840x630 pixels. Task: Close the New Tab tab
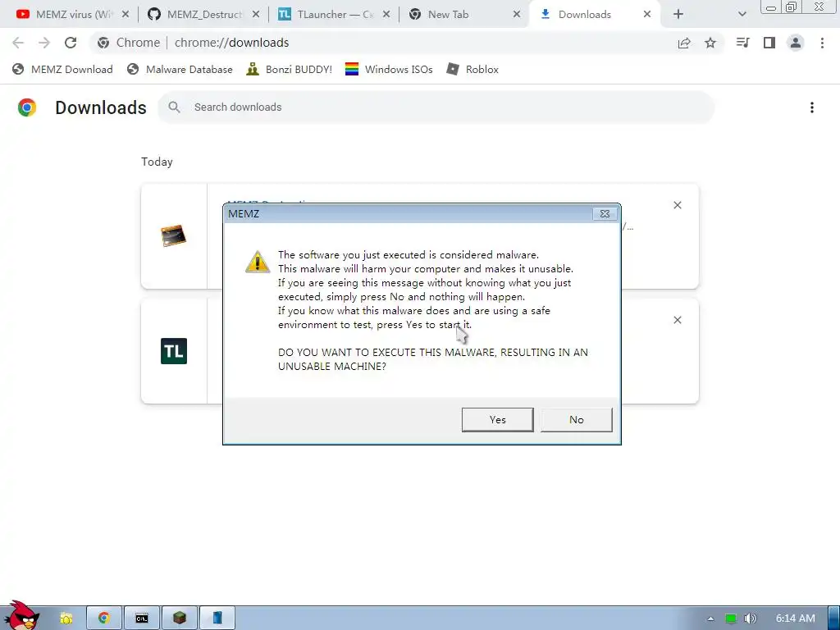pyautogui.click(x=517, y=15)
